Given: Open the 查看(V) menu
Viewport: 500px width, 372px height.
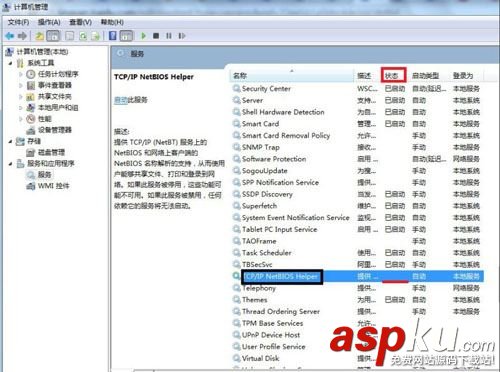Looking at the screenshot, I should coord(80,22).
